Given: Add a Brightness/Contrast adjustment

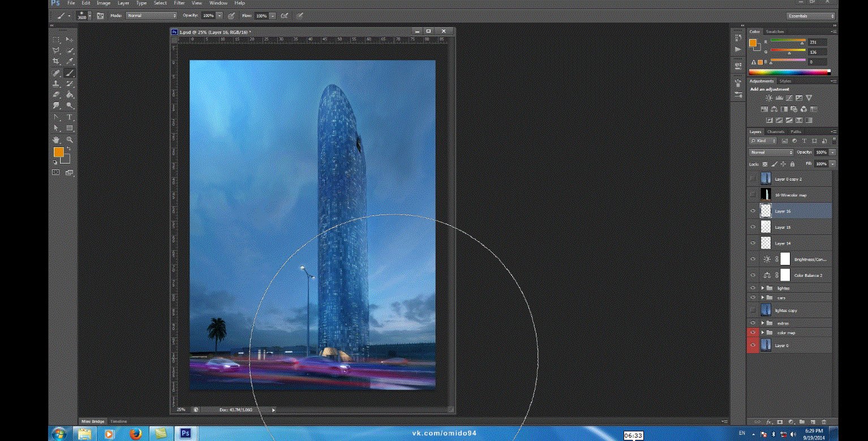Looking at the screenshot, I should (769, 98).
